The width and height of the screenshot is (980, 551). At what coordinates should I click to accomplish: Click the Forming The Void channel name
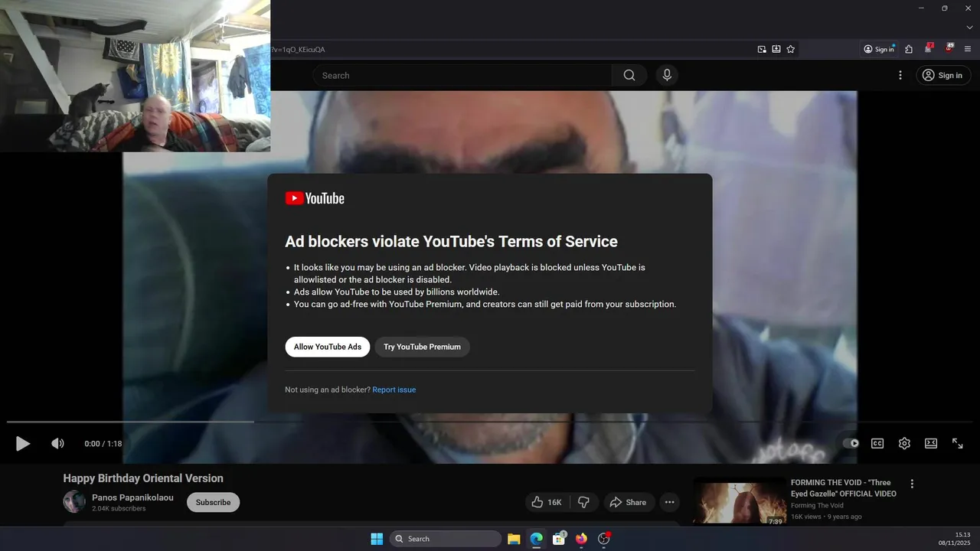(x=817, y=505)
